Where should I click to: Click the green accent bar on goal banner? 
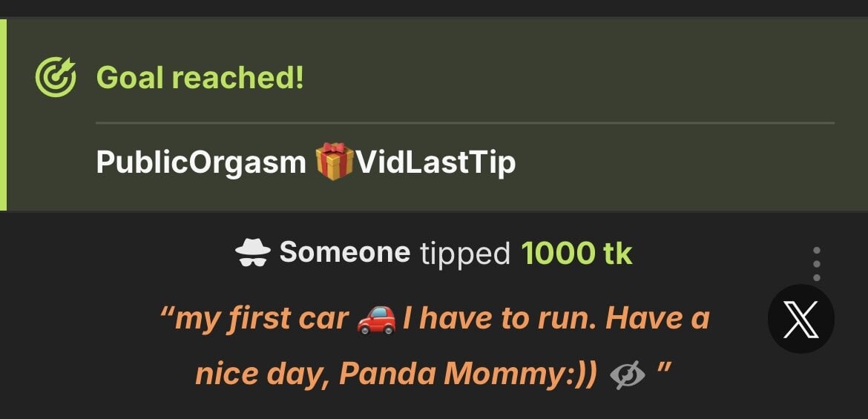pos(3,115)
